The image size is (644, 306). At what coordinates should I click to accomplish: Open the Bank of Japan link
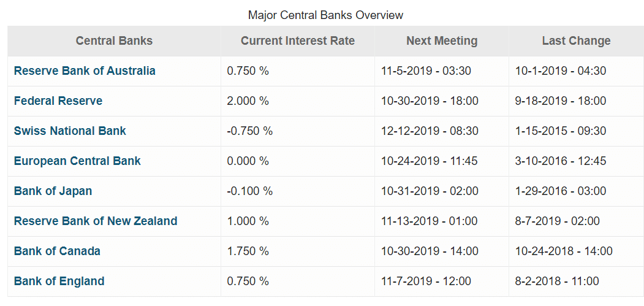(53, 191)
